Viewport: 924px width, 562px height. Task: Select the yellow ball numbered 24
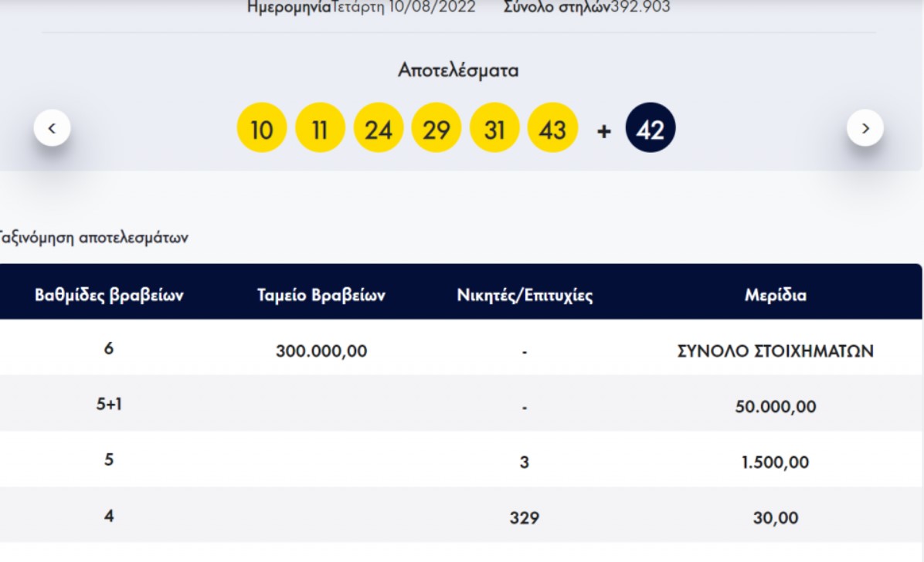click(379, 127)
